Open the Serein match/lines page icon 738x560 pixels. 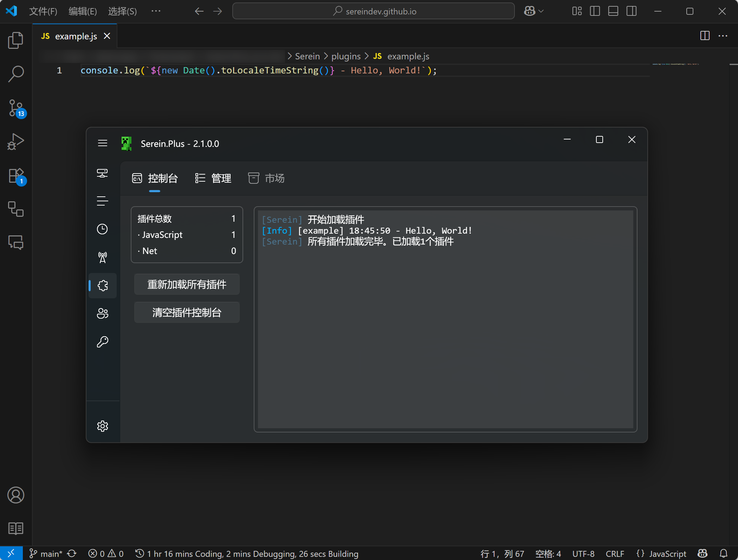pyautogui.click(x=102, y=201)
